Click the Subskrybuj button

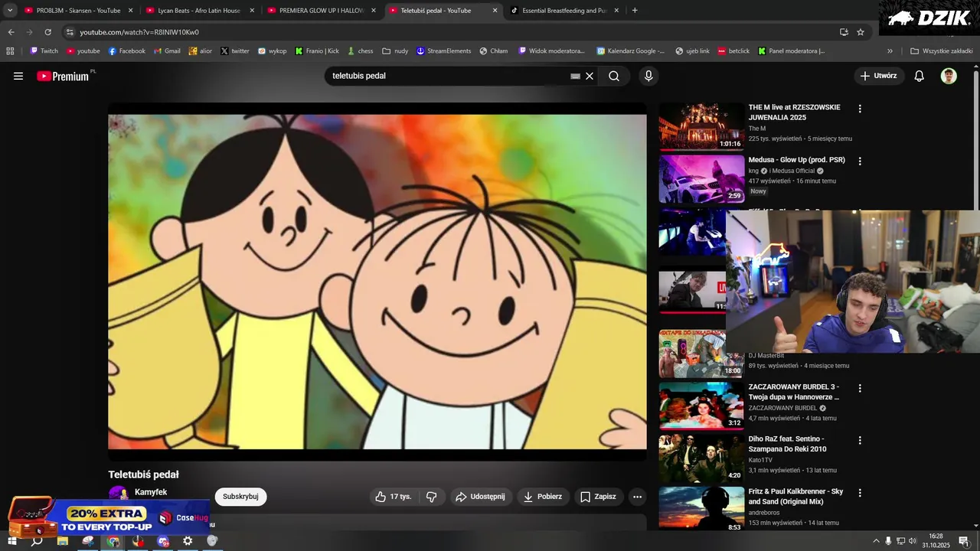tap(240, 497)
